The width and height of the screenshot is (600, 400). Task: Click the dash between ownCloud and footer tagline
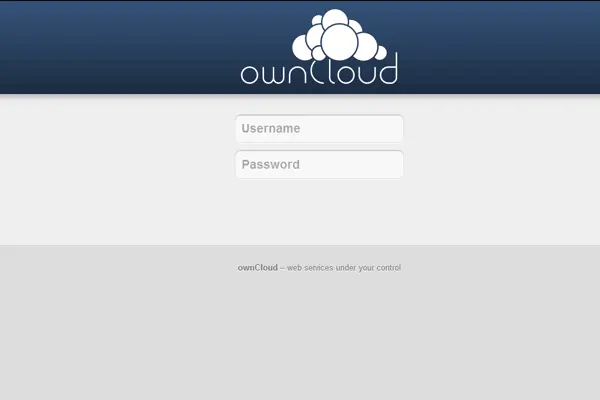pyautogui.click(x=283, y=268)
